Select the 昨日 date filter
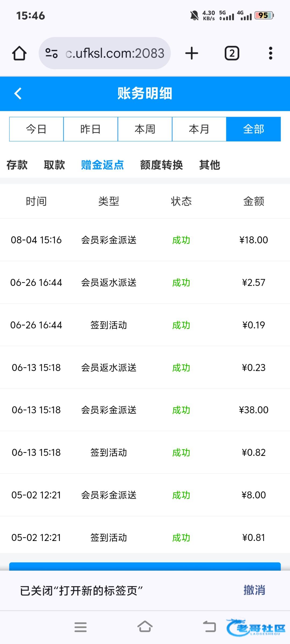Screen dimensions: 290x644 (90, 129)
